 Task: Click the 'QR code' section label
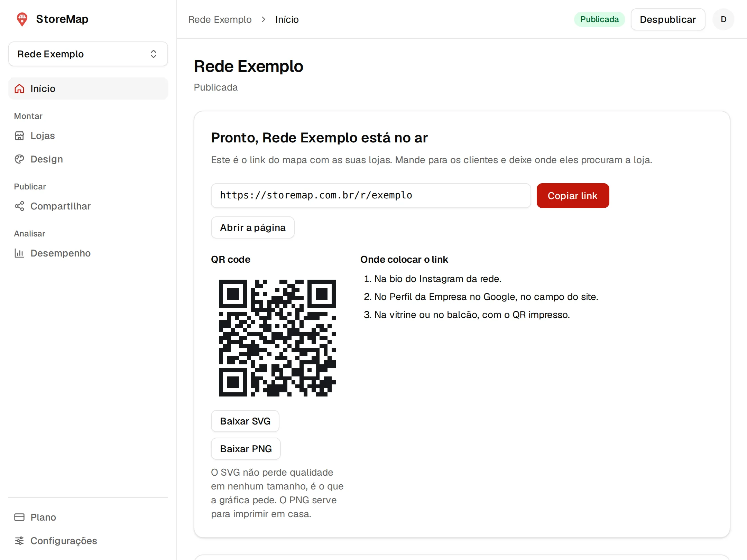(x=231, y=260)
